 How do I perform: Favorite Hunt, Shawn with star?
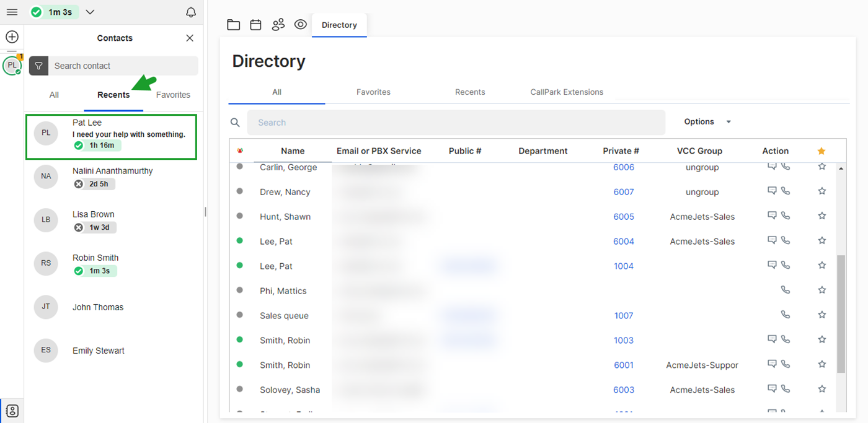pos(822,216)
